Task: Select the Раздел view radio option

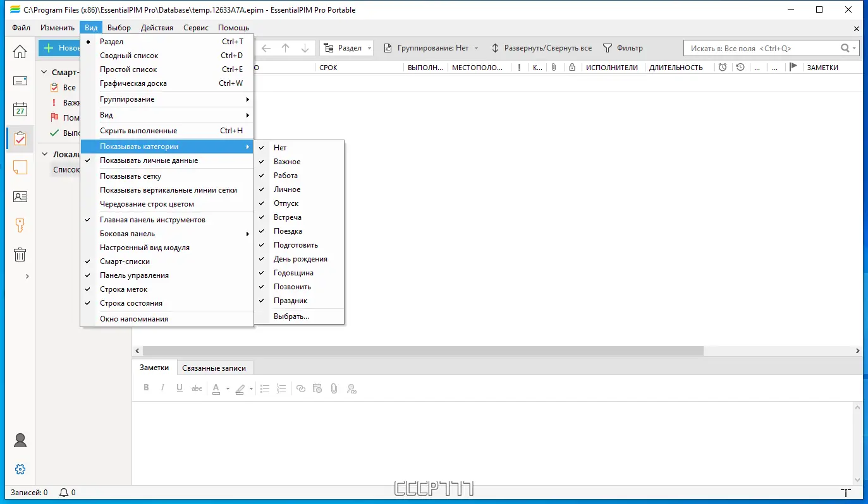Action: [x=167, y=42]
